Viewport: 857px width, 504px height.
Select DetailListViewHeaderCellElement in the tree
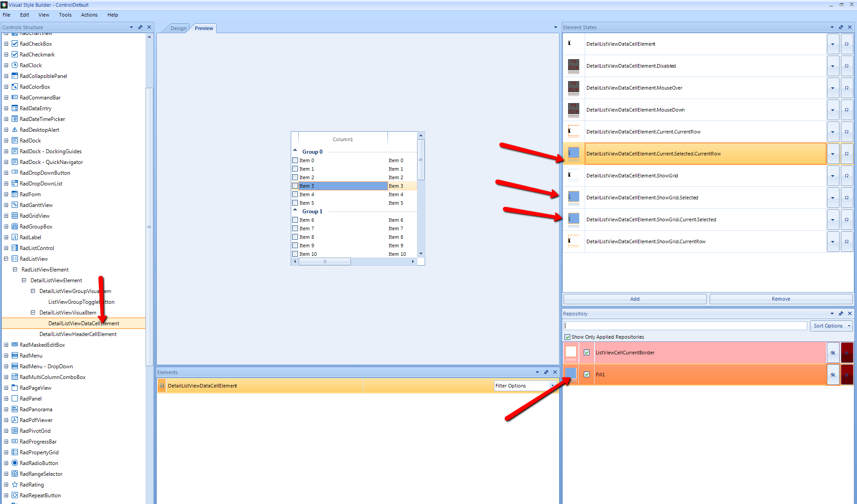coord(78,334)
